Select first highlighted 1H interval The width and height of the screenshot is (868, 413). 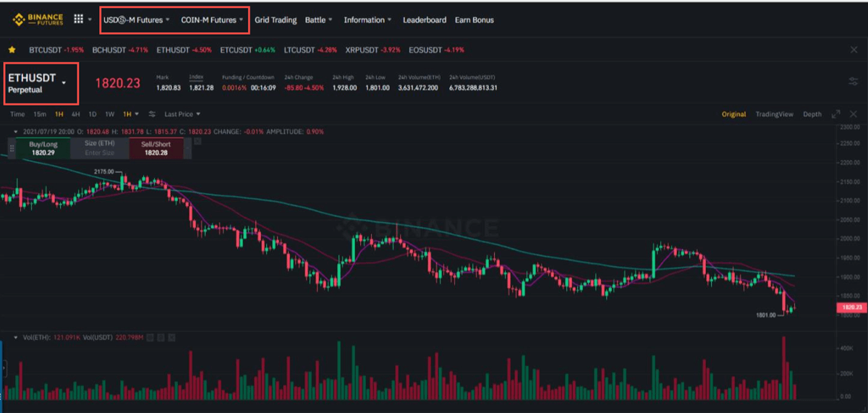pyautogui.click(x=59, y=114)
